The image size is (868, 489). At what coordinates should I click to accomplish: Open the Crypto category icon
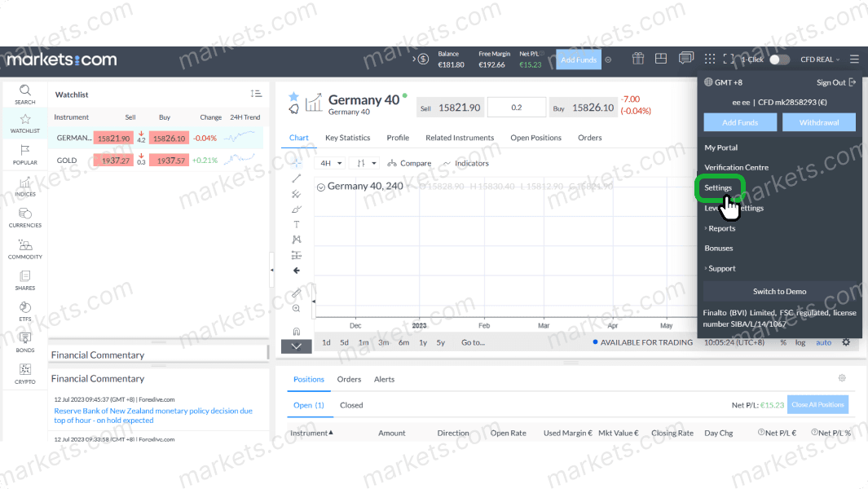pos(25,374)
